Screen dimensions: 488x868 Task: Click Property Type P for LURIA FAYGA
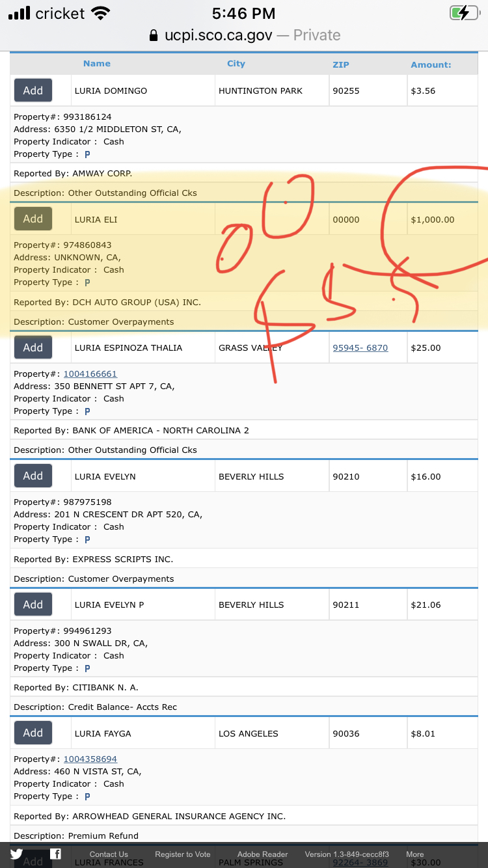point(87,796)
